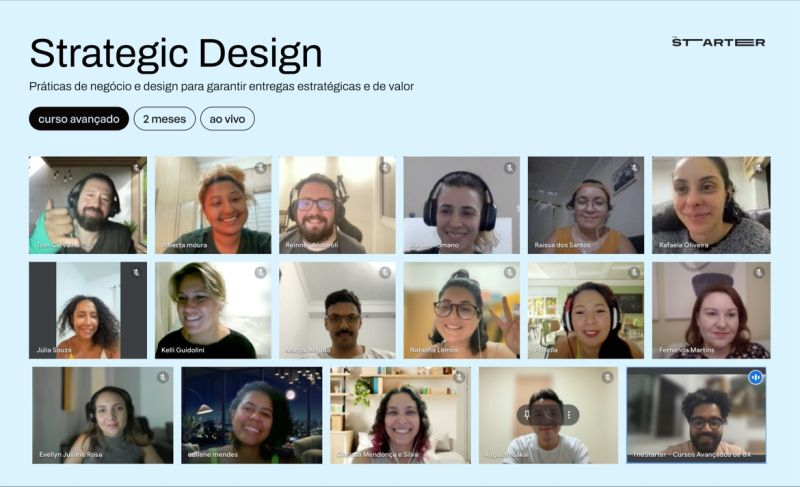This screenshot has width=800, height=487.
Task: Select the '2 meses' pill tag
Action: coord(164,119)
